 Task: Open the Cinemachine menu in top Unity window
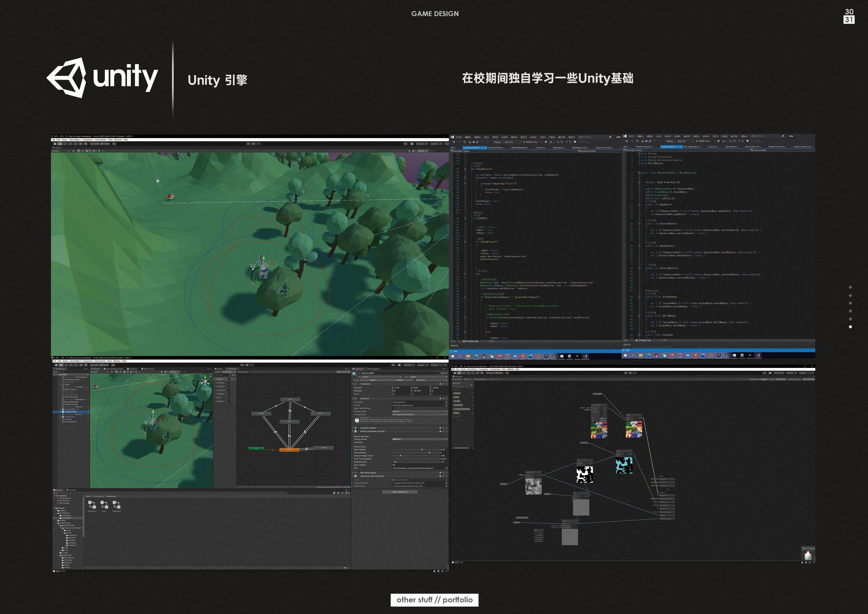100,140
